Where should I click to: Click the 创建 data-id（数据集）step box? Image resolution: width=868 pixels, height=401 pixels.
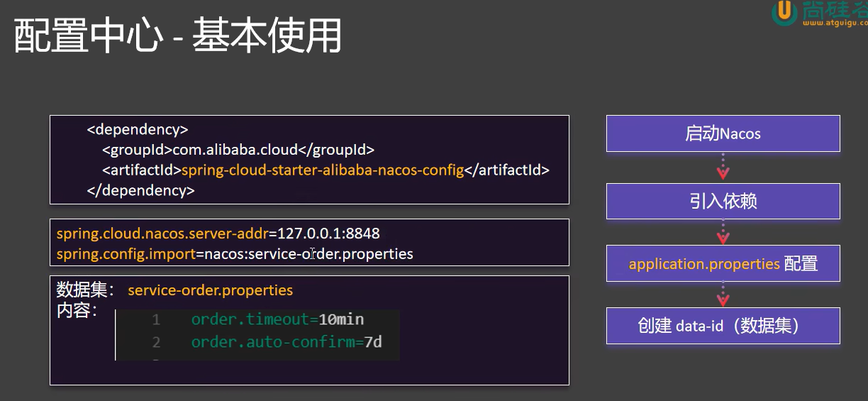(x=723, y=326)
